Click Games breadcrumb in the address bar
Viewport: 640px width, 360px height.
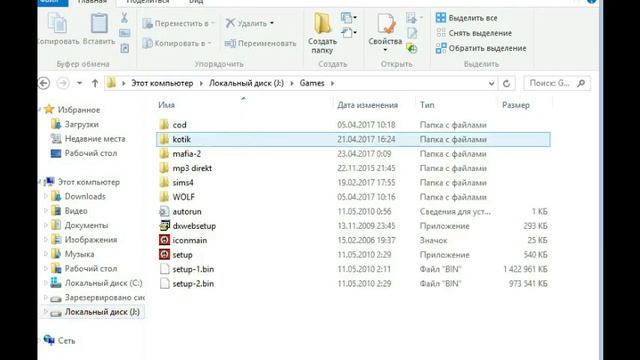tap(312, 83)
